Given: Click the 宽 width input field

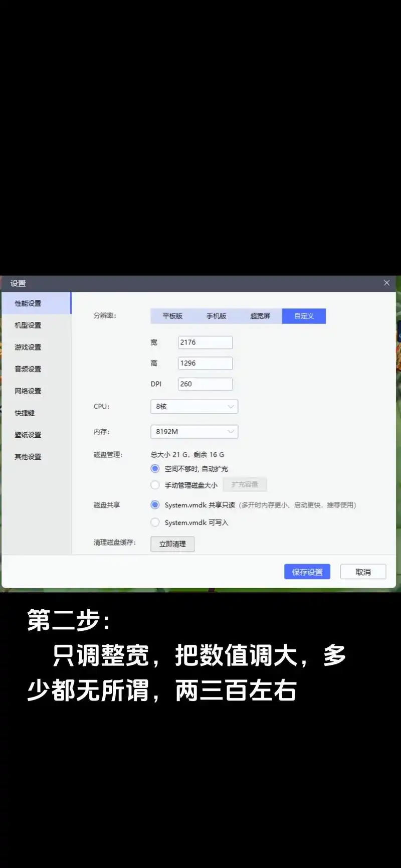Looking at the screenshot, I should (x=205, y=342).
